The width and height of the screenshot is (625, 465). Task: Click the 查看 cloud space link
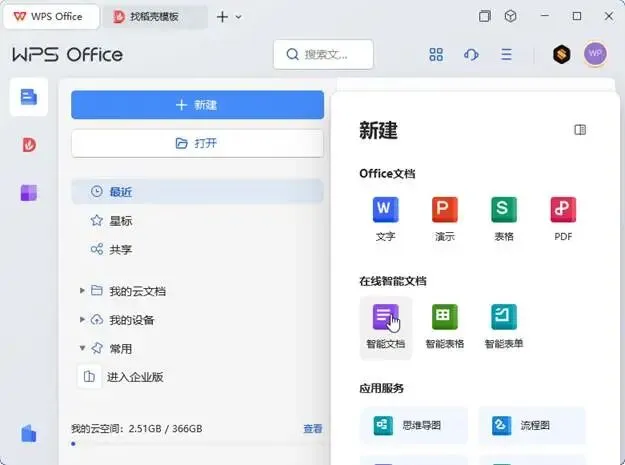(x=313, y=429)
